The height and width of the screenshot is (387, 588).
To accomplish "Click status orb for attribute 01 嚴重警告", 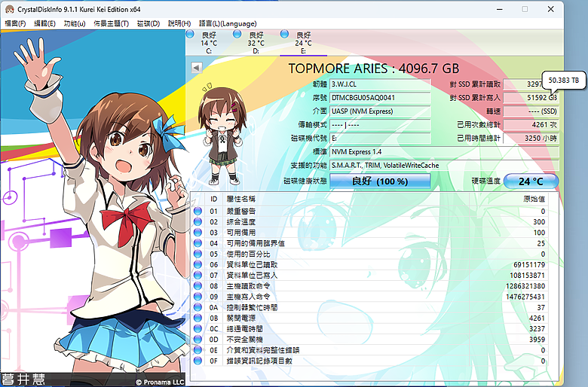I will click(198, 211).
